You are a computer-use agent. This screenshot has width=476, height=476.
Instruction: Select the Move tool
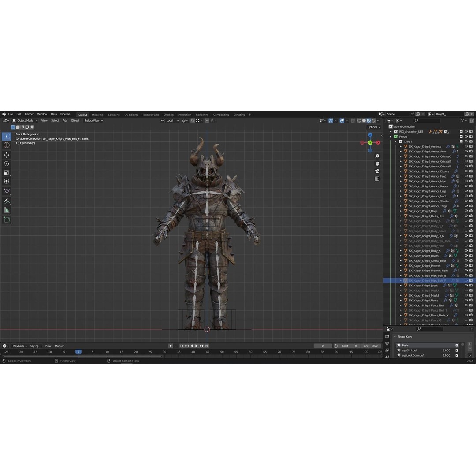(x=6, y=155)
